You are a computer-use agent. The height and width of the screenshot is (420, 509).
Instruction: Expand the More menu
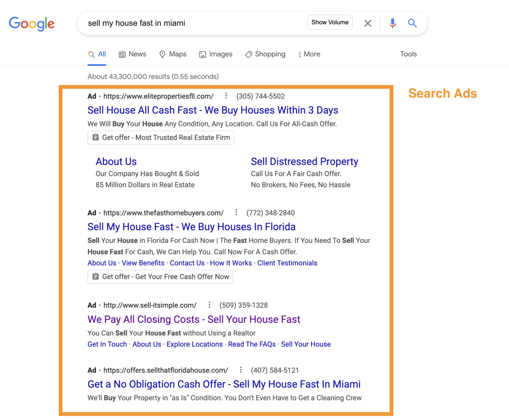tap(309, 54)
